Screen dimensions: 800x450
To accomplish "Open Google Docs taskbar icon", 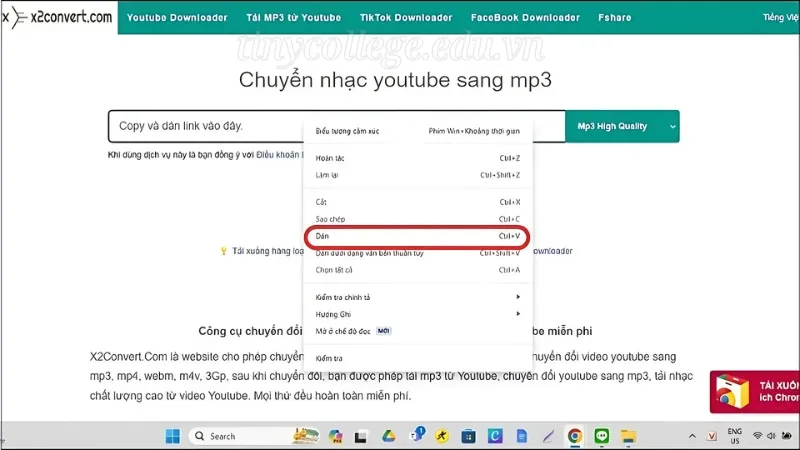I will [x=521, y=436].
